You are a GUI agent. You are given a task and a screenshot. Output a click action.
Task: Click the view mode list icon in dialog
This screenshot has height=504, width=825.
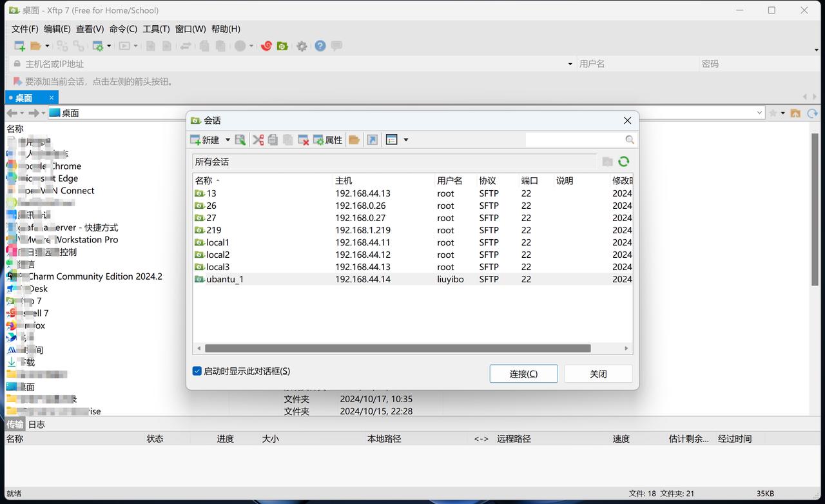click(x=391, y=140)
